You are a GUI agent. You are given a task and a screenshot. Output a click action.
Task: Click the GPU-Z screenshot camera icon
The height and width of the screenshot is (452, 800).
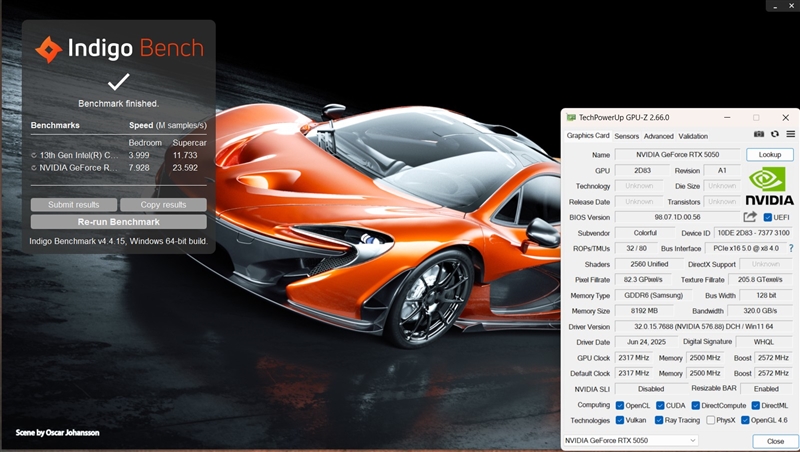click(759, 134)
